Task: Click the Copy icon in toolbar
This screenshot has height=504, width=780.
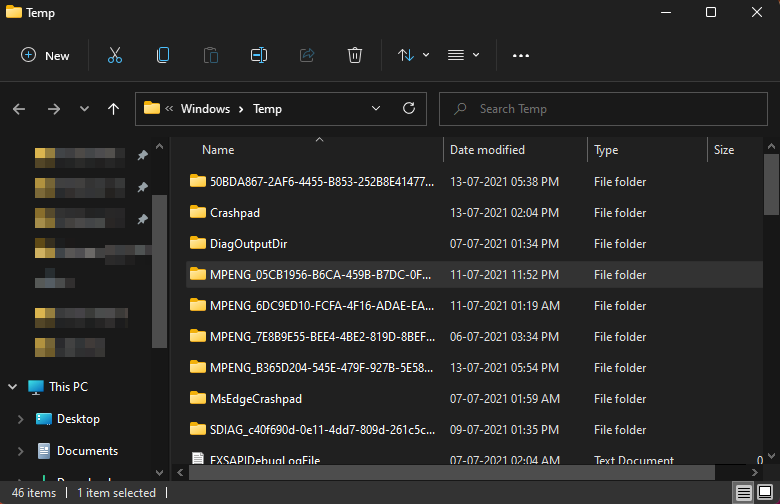Action: click(162, 55)
